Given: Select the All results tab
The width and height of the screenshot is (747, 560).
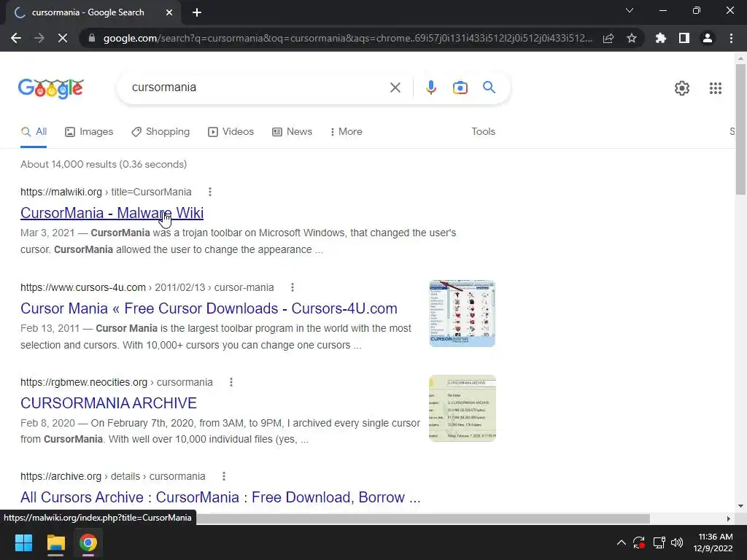Looking at the screenshot, I should pos(34,132).
